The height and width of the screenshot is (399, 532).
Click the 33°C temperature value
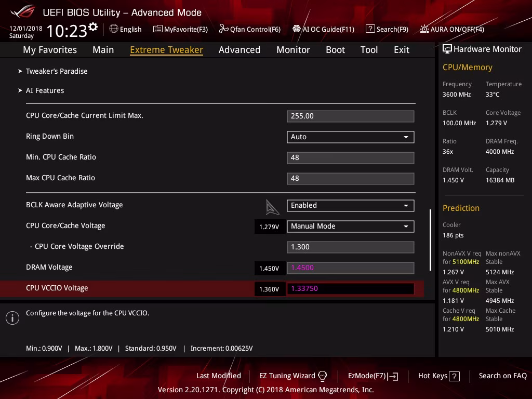click(x=493, y=95)
